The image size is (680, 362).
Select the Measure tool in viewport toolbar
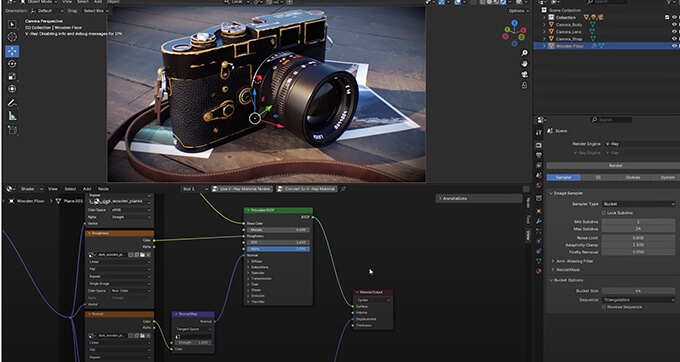pyautogui.click(x=12, y=116)
